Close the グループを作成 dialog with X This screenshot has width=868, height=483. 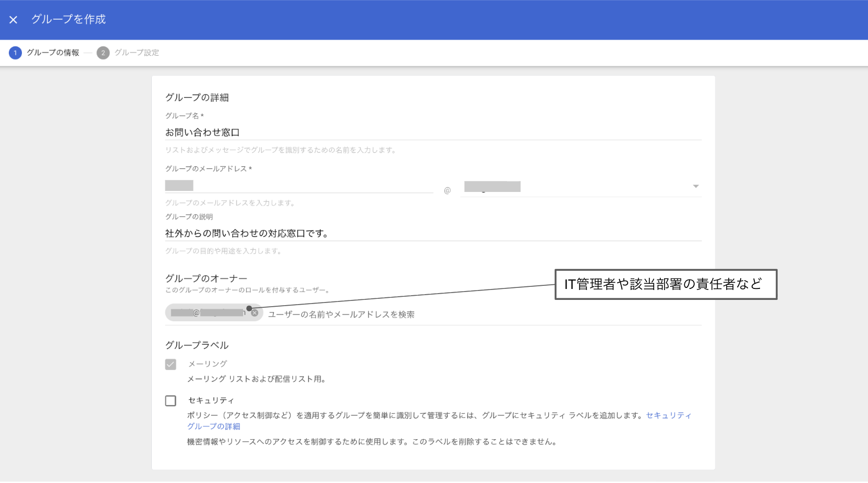pyautogui.click(x=14, y=20)
